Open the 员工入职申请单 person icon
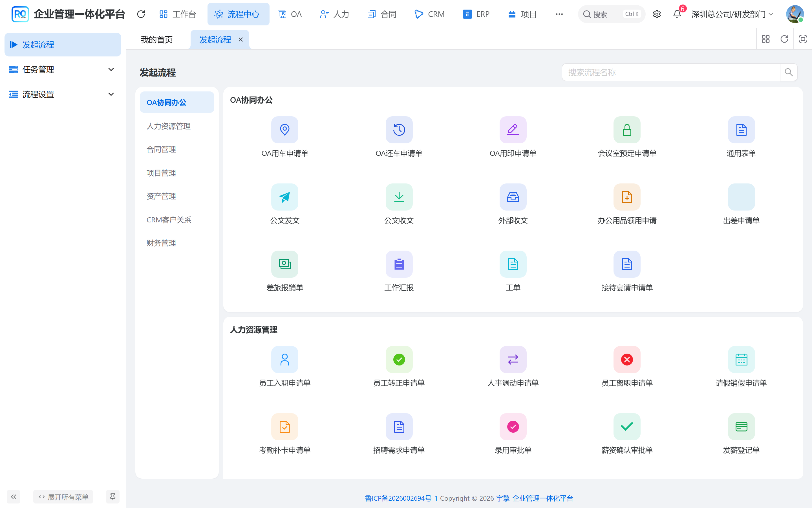812x508 pixels. coord(284,360)
